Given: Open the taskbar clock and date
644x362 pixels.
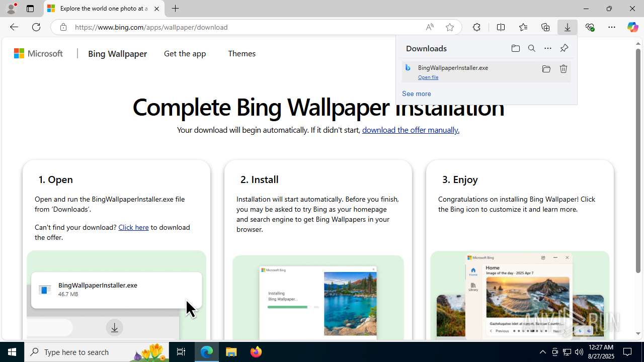Looking at the screenshot, I should point(600,352).
